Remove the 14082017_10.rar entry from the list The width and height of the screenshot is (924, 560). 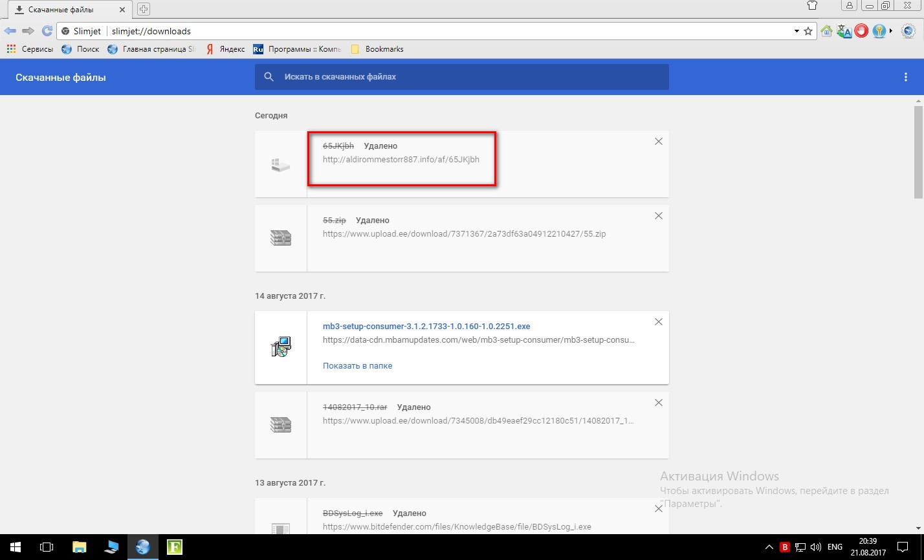(659, 403)
